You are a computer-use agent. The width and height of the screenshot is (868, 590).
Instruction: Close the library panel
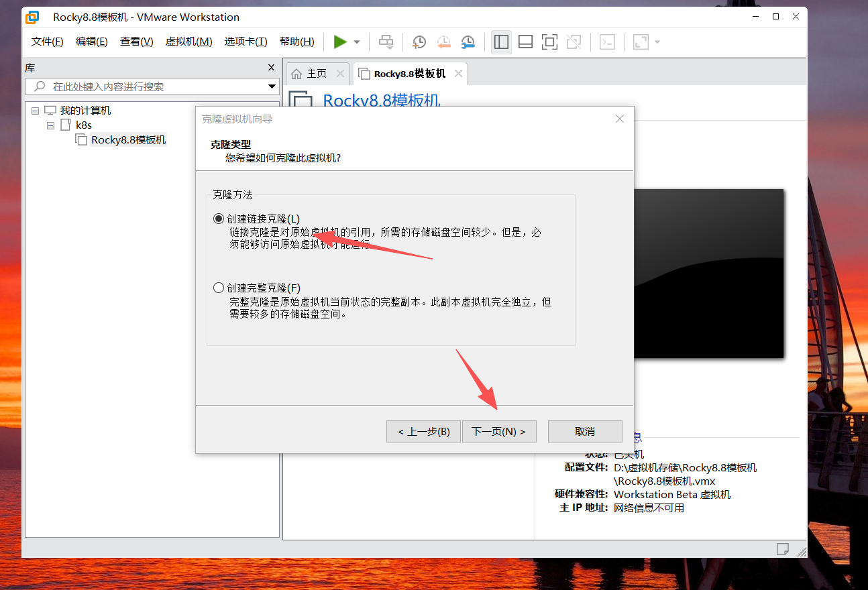tap(271, 67)
